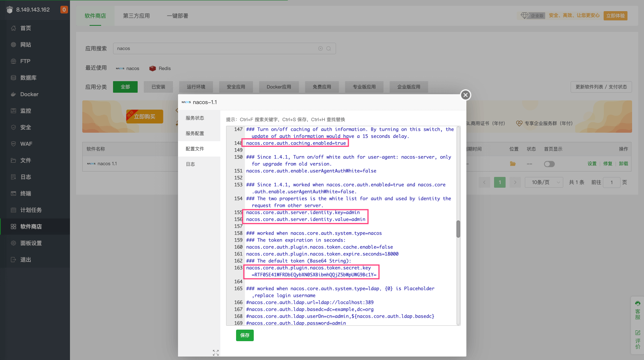Close the nacos-1.1 dialog
Image resolution: width=644 pixels, height=360 pixels.
coord(465,95)
